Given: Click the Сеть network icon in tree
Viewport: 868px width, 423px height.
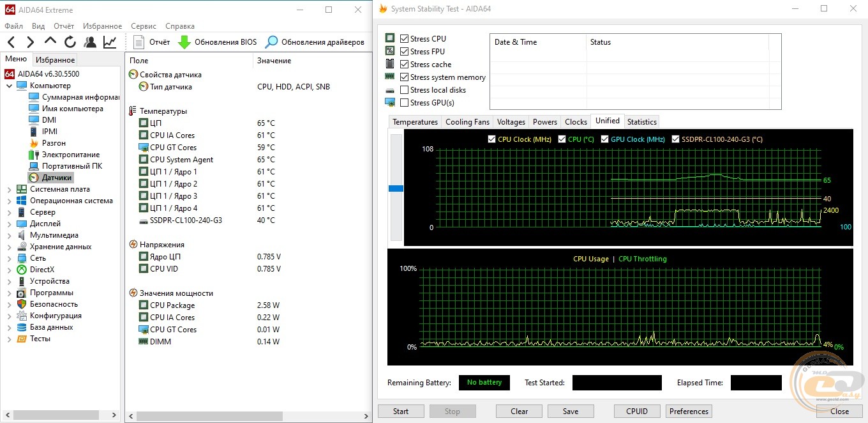Looking at the screenshot, I should click(x=22, y=258).
